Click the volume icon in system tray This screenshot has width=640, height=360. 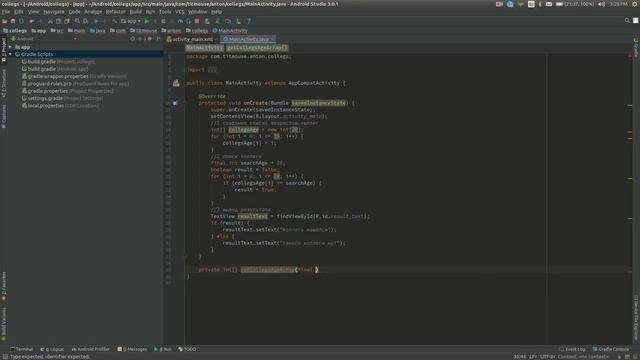[x=602, y=4]
